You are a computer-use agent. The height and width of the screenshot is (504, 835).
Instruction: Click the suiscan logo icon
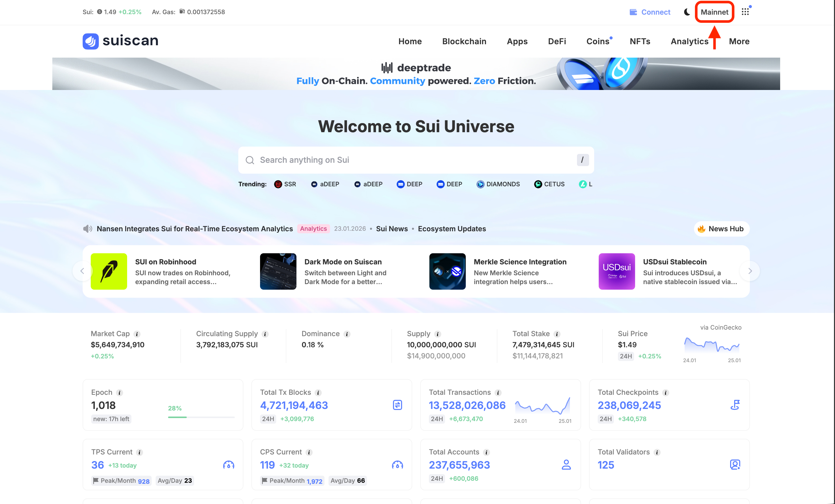coord(90,41)
